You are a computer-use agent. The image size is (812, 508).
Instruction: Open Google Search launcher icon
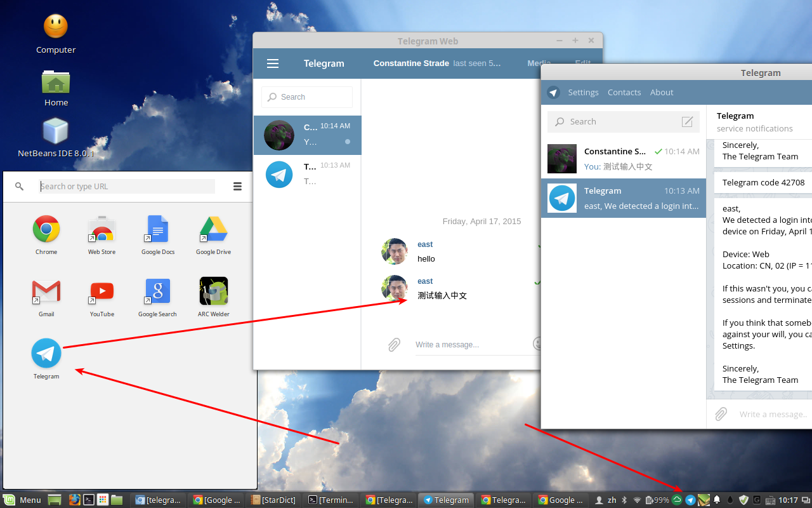[157, 291]
